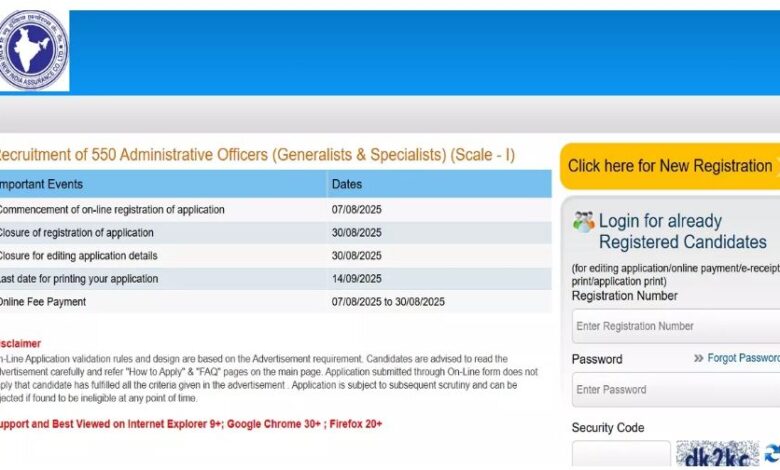The height and width of the screenshot is (470, 780).
Task: Focus the Enter Password field
Action: 676,389
